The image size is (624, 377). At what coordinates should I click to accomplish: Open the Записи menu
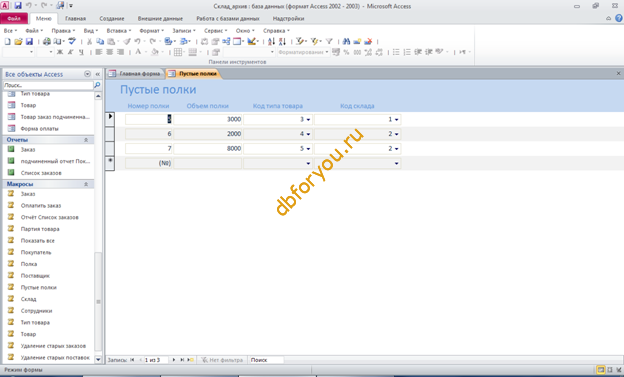183,31
